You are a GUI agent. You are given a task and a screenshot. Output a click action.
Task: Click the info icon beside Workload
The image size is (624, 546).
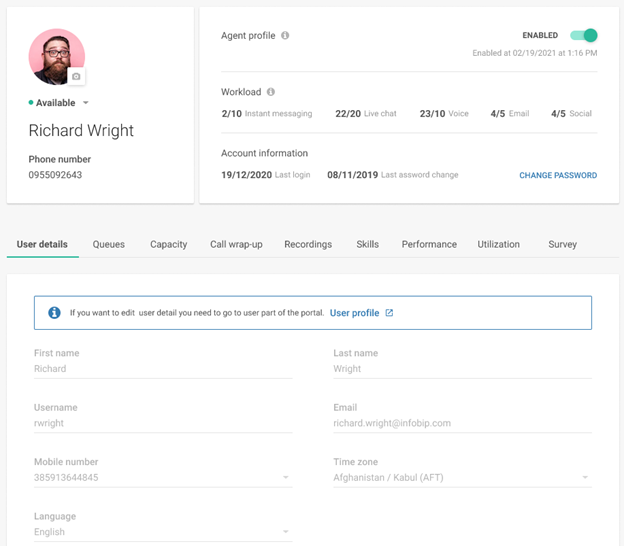click(271, 92)
